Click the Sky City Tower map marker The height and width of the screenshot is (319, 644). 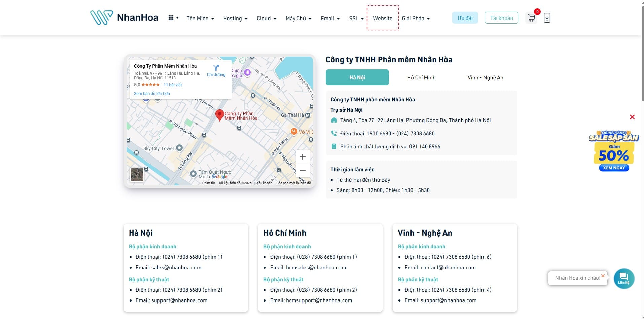tap(179, 148)
